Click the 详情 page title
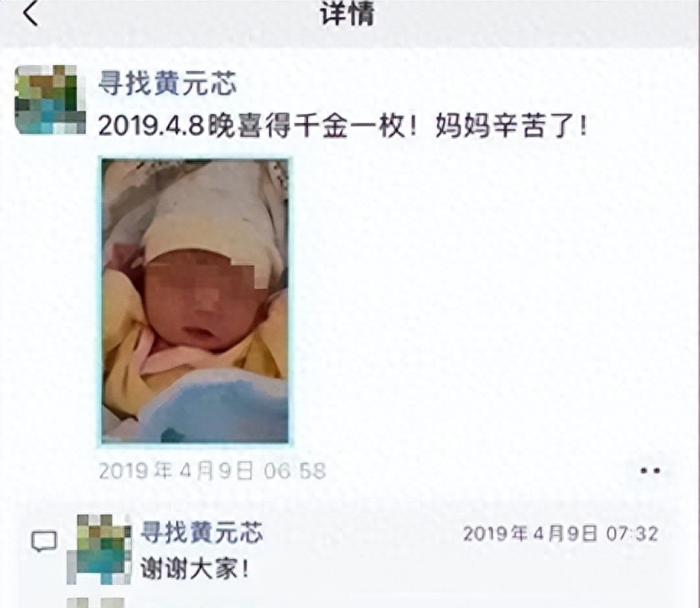This screenshot has width=700, height=608. pos(347,15)
